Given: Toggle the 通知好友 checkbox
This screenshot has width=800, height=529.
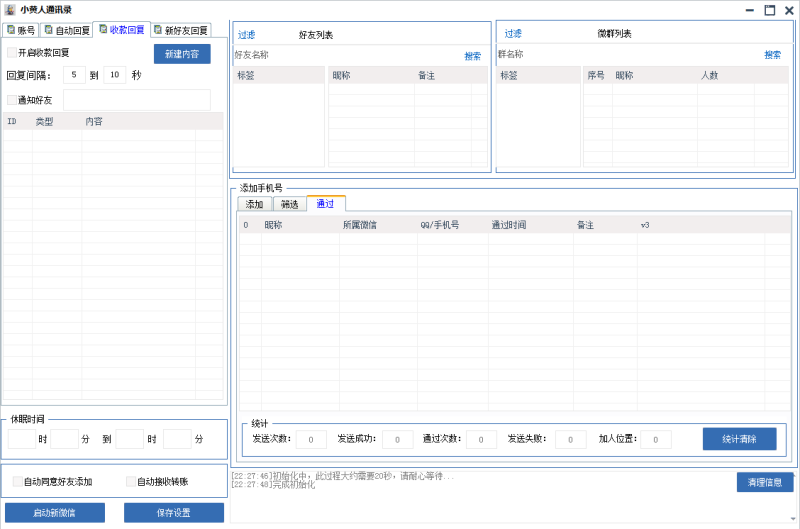Looking at the screenshot, I should click(12, 100).
